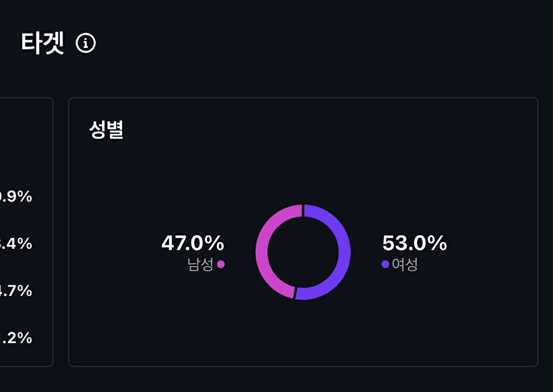Click the partially visible .4% value
553x392 pixels.
pos(16,244)
